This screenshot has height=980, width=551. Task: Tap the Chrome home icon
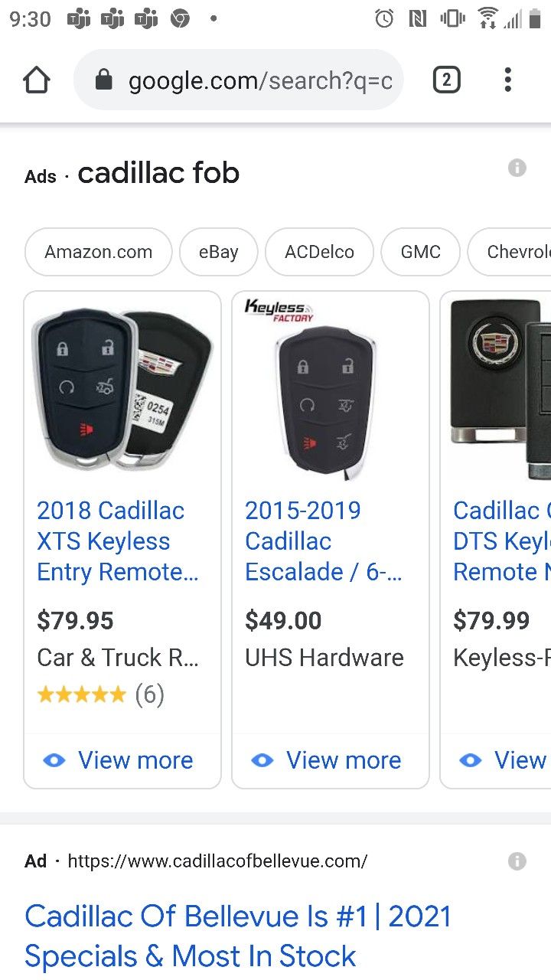(x=36, y=80)
